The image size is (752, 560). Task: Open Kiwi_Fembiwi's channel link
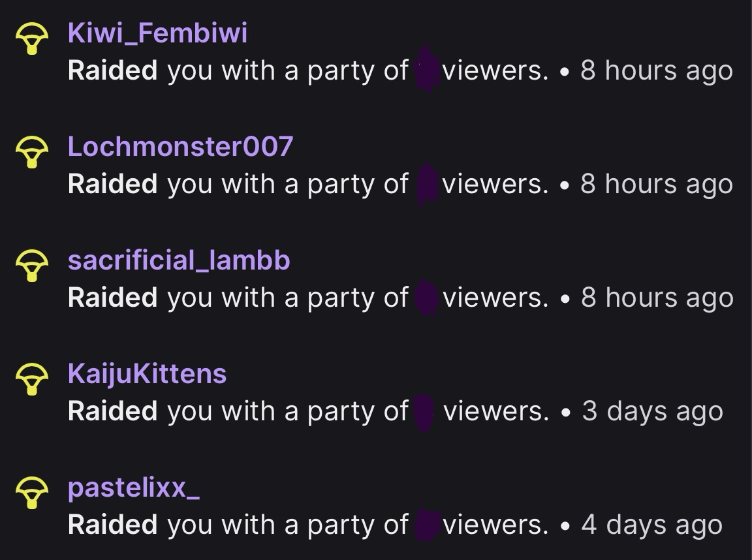[x=157, y=33]
